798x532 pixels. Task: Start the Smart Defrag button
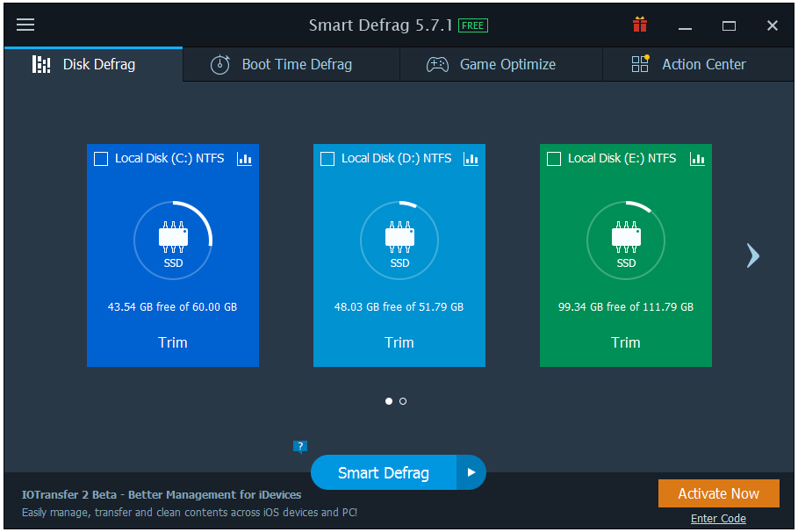click(384, 472)
